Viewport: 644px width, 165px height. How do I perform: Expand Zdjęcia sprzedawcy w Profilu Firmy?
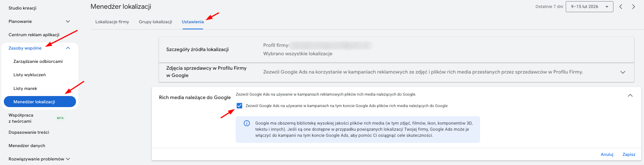coord(623,72)
